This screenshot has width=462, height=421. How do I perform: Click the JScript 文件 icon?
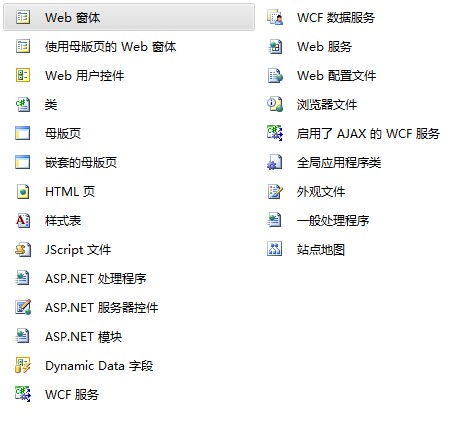point(23,249)
